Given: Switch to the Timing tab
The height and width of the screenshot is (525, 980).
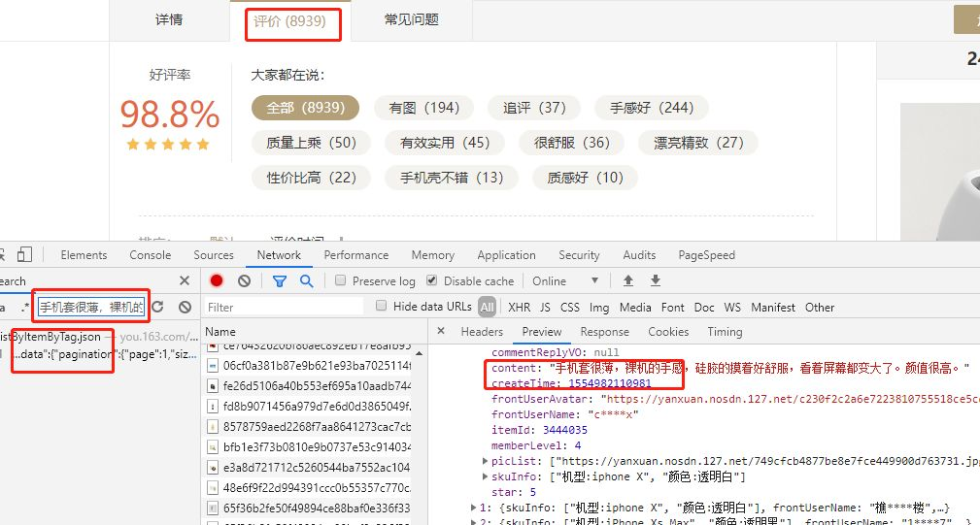Looking at the screenshot, I should coord(725,332).
